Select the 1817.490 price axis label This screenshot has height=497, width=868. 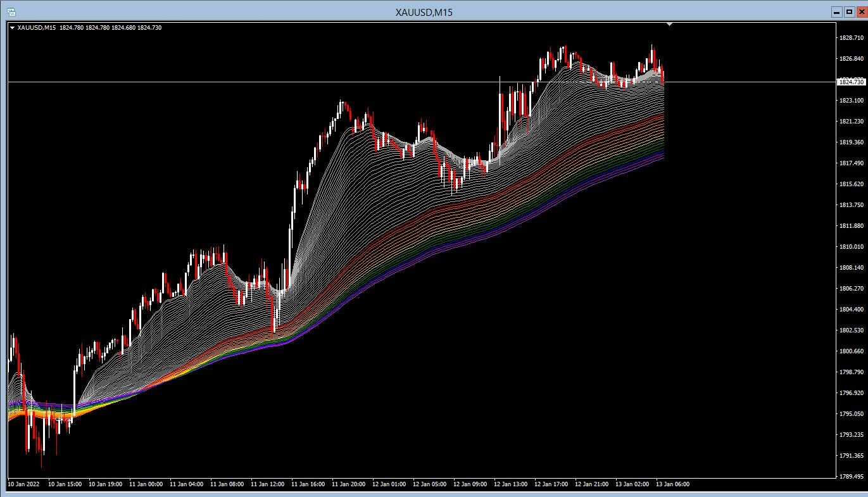852,163
